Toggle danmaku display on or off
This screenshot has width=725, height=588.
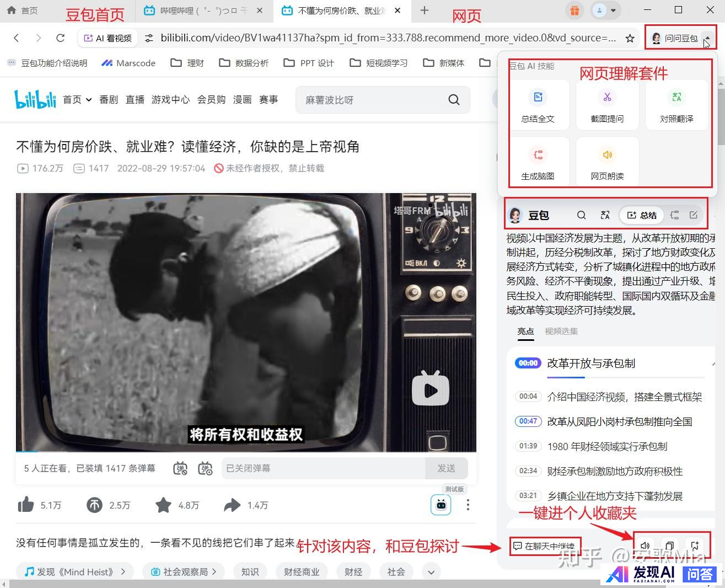pyautogui.click(x=180, y=468)
